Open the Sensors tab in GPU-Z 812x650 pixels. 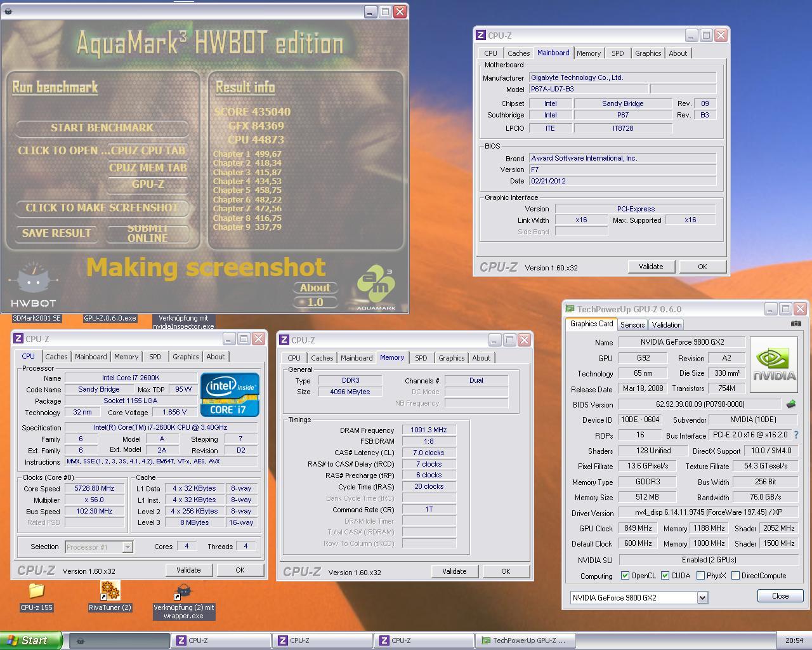632,324
